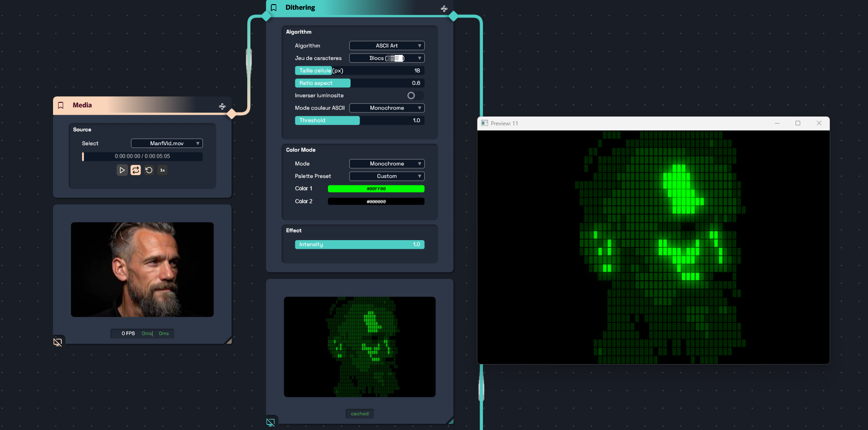Open the Jeu de caracteres Blocs dropdown
This screenshot has width=868, height=430.
click(386, 58)
